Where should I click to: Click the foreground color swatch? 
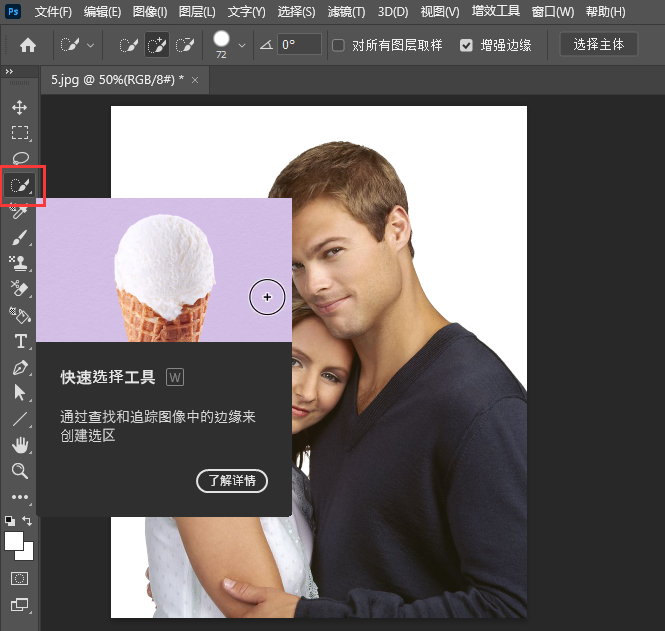[14, 541]
